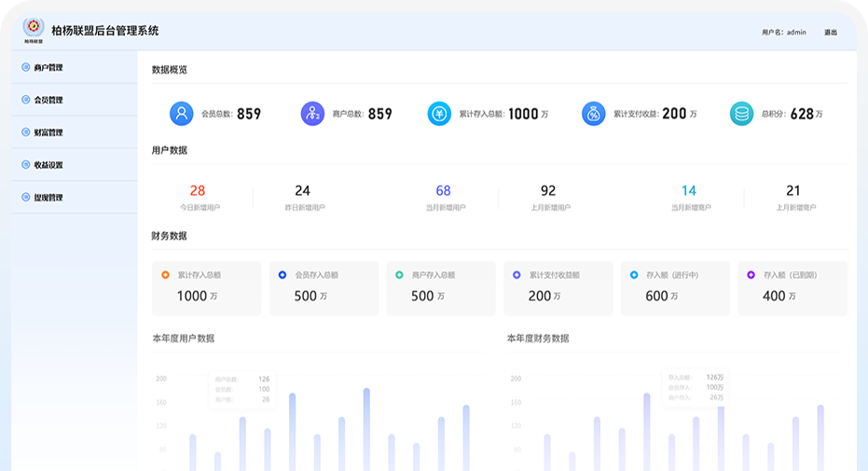Click the blue 68 当月新增用户 figure
The height and width of the screenshot is (471, 868).
pos(444,190)
